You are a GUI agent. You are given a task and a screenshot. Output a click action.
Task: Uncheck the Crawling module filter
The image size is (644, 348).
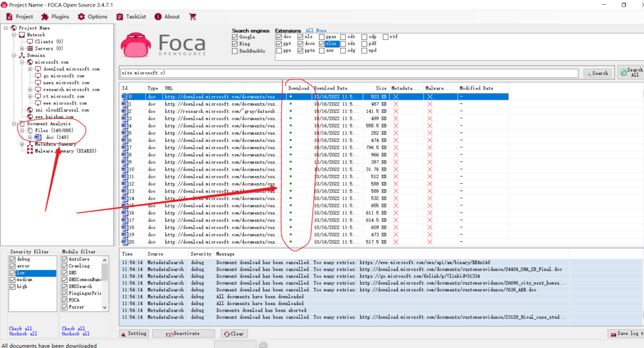click(64, 266)
